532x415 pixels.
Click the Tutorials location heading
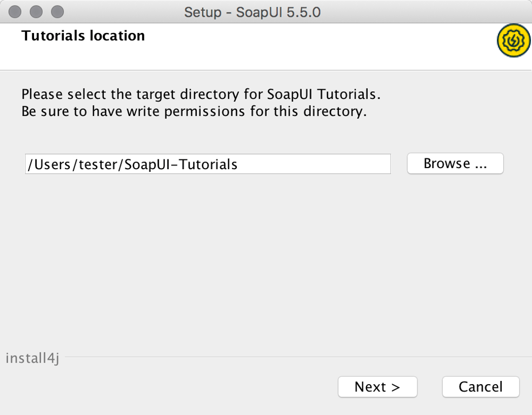pos(82,36)
